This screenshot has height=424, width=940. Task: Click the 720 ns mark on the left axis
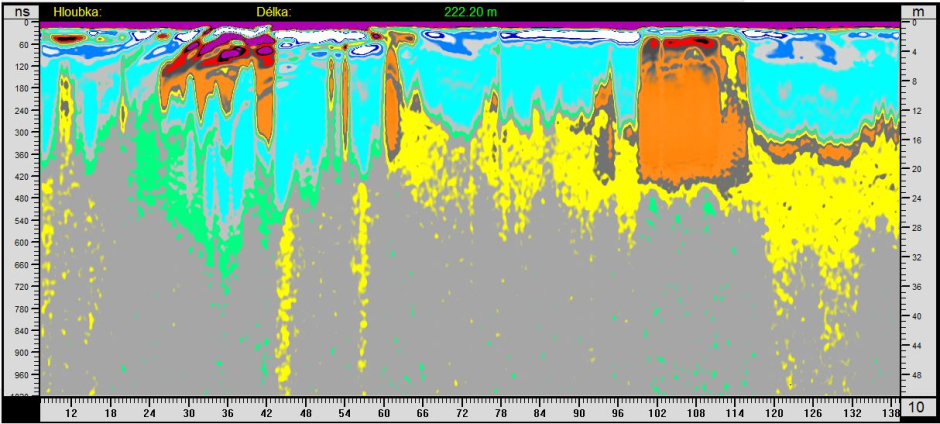coord(20,287)
